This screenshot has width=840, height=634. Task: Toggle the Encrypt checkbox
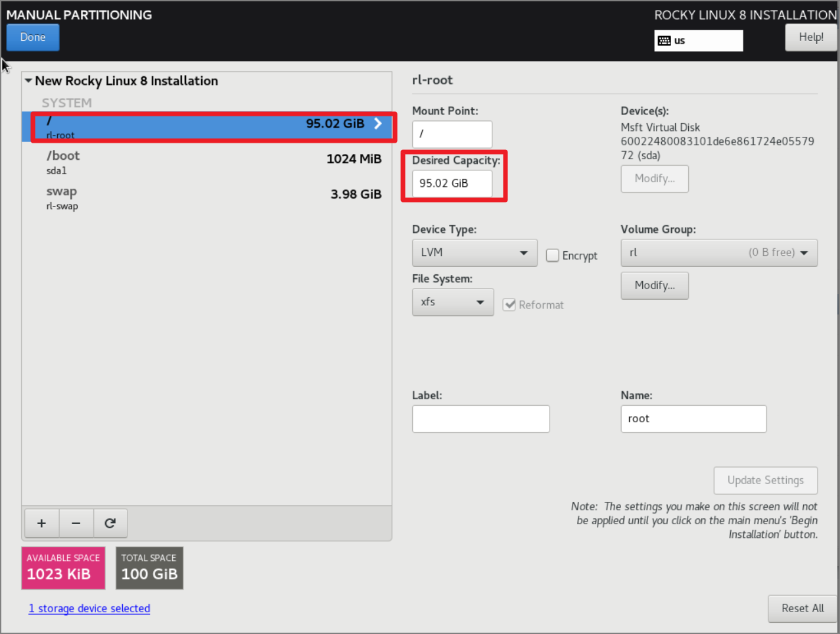[553, 255]
